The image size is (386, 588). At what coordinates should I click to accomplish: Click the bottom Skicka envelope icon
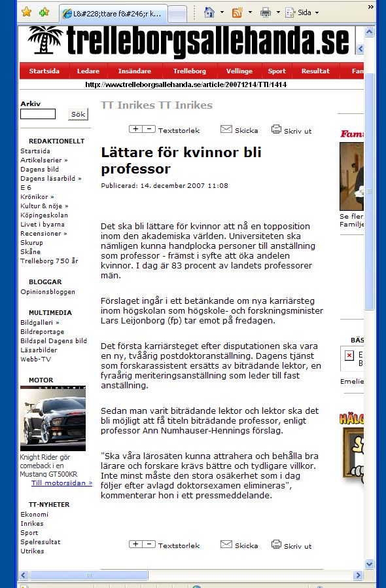(226, 544)
